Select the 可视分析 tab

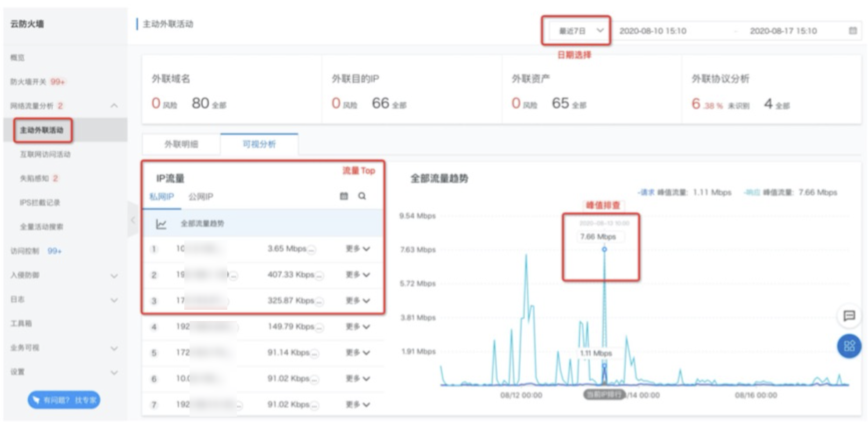point(259,144)
